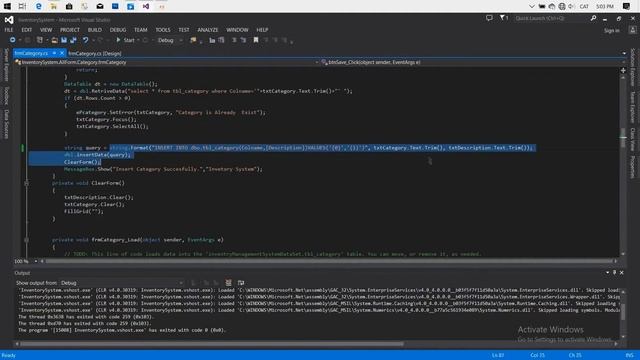This screenshot has height=360, width=640.
Task: Collapse the frmCategory_Load method outline
Action: click(x=27, y=240)
